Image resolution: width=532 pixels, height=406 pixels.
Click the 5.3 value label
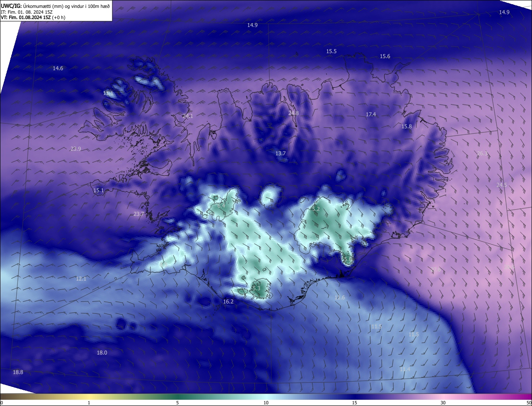(x=256, y=288)
